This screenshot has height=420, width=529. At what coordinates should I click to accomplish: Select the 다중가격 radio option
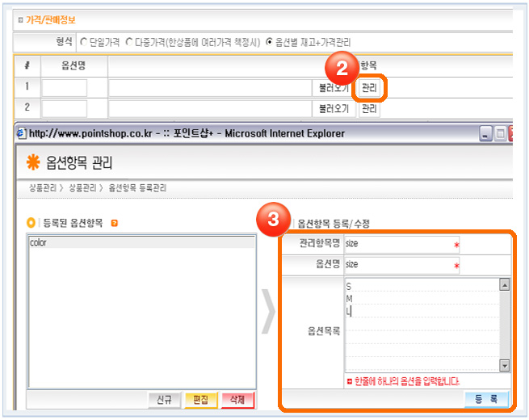tap(129, 41)
